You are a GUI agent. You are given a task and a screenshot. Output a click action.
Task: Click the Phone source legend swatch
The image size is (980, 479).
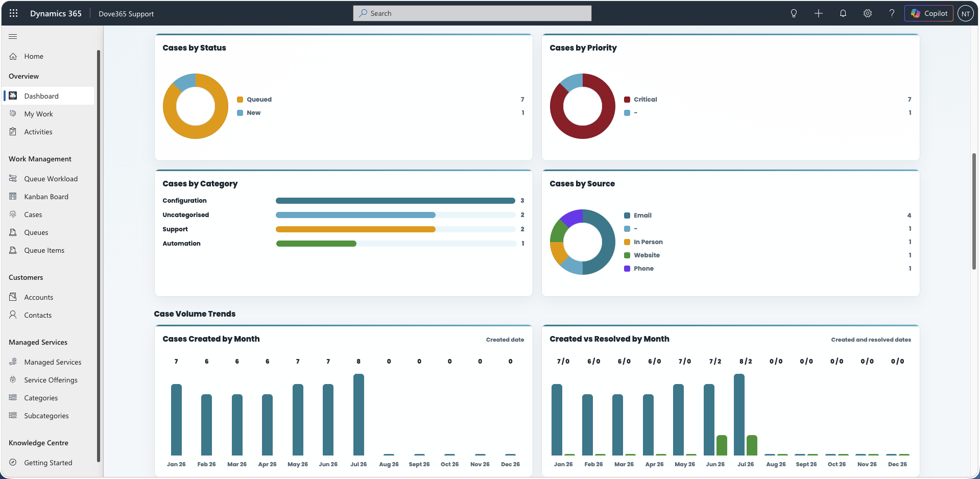627,269
